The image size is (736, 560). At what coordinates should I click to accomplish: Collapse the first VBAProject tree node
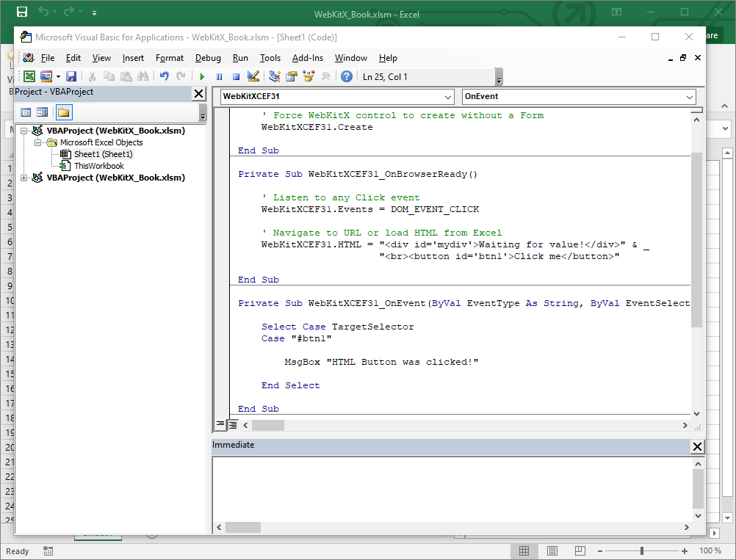click(x=24, y=131)
